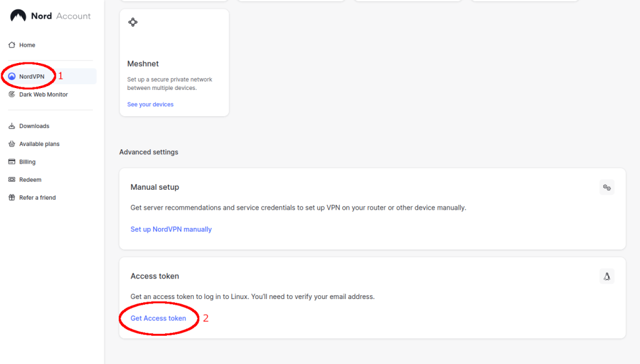Screen dimensions: 640x364
Task: Click the Redeem icon in sidebar
Action: (11, 179)
